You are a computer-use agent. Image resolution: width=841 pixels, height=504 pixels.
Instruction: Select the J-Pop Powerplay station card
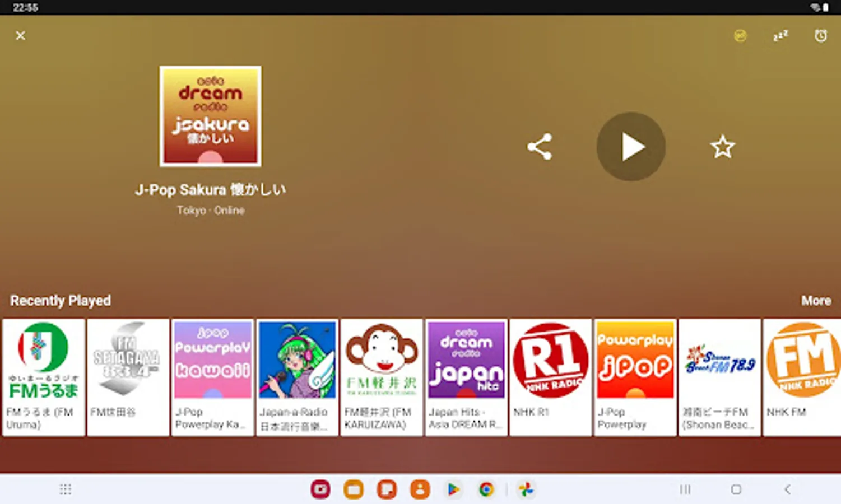coord(635,377)
